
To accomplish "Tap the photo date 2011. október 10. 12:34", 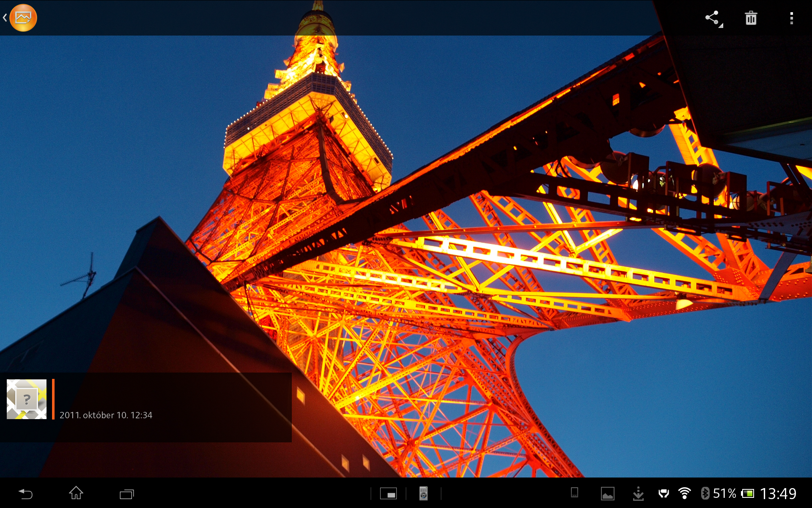I will pyautogui.click(x=106, y=415).
